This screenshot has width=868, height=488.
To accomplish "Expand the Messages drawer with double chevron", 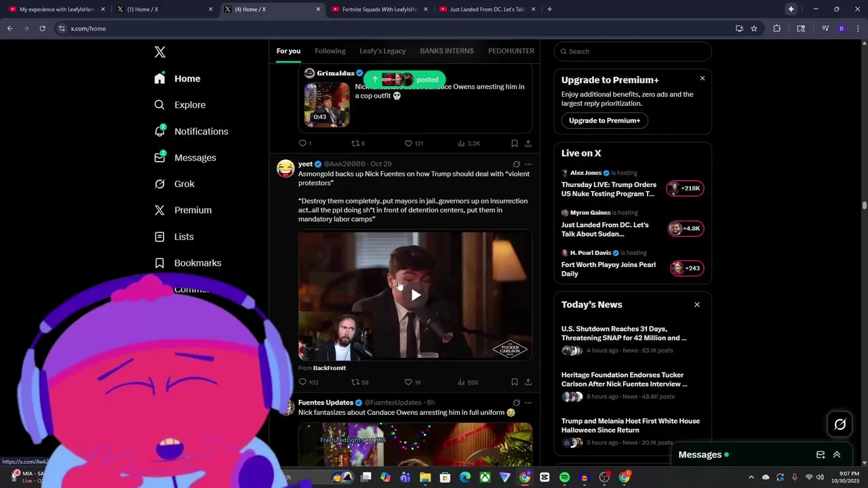I will [x=837, y=455].
